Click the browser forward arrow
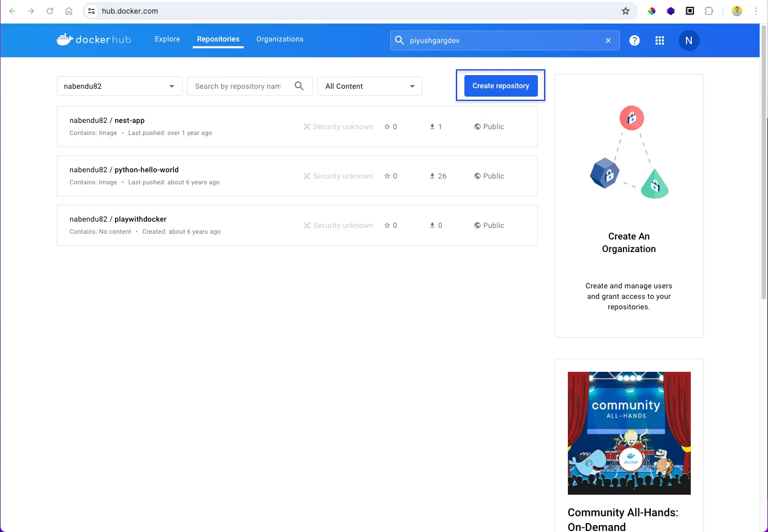Image resolution: width=768 pixels, height=532 pixels. [31, 11]
